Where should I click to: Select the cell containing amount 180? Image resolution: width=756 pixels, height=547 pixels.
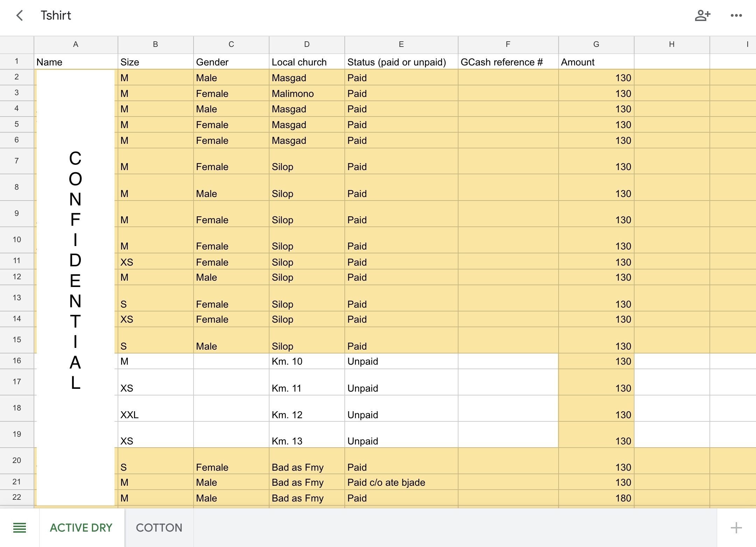(x=596, y=498)
